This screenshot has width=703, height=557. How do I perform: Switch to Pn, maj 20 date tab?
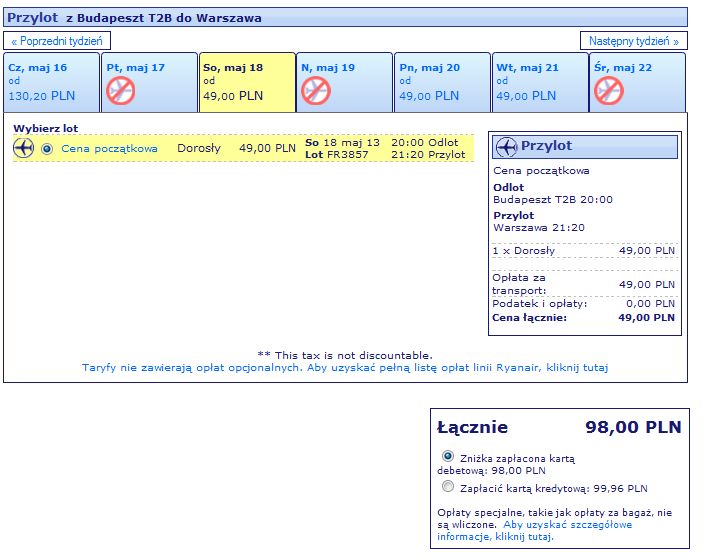tap(442, 82)
